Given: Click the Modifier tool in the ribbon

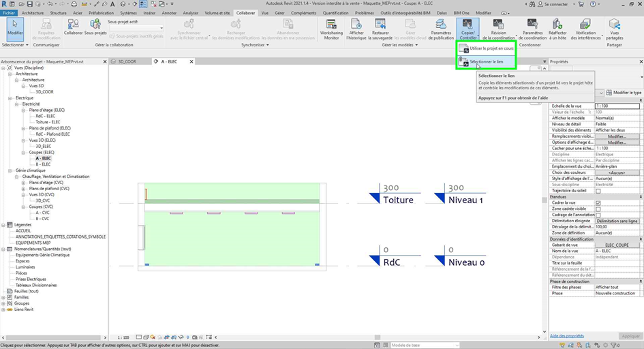Looking at the screenshot, I should coord(15,28).
